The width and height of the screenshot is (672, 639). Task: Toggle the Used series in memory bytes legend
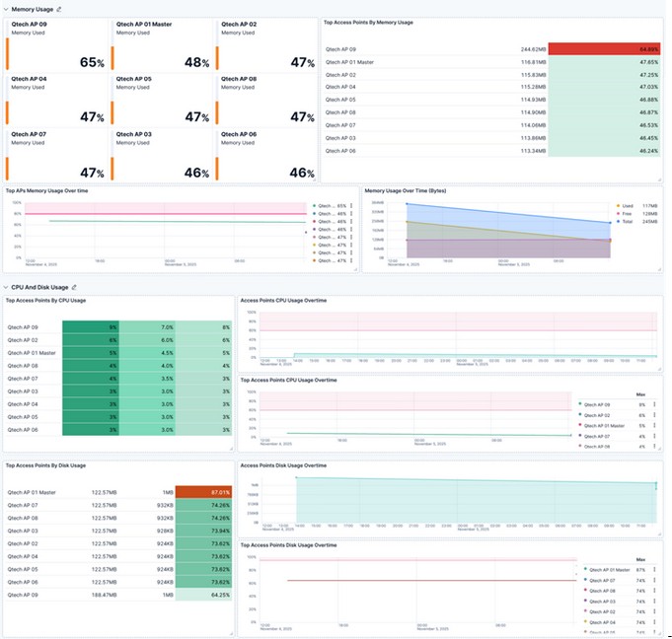click(x=628, y=206)
